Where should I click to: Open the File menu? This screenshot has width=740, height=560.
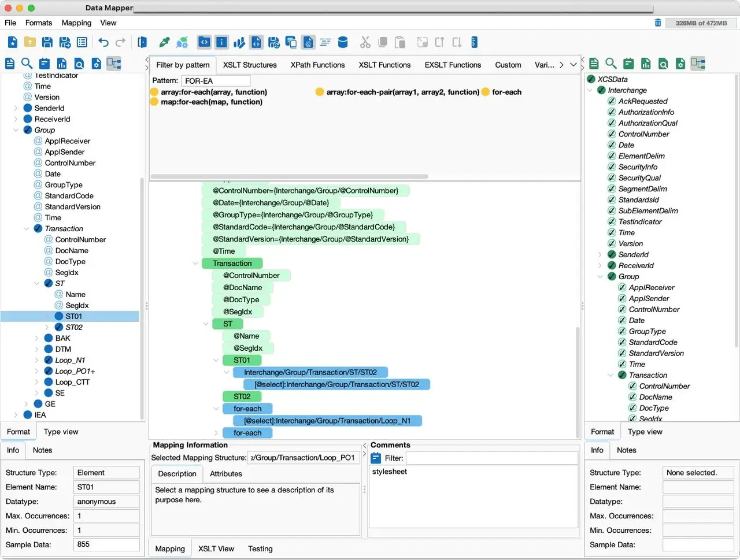pyautogui.click(x=10, y=23)
